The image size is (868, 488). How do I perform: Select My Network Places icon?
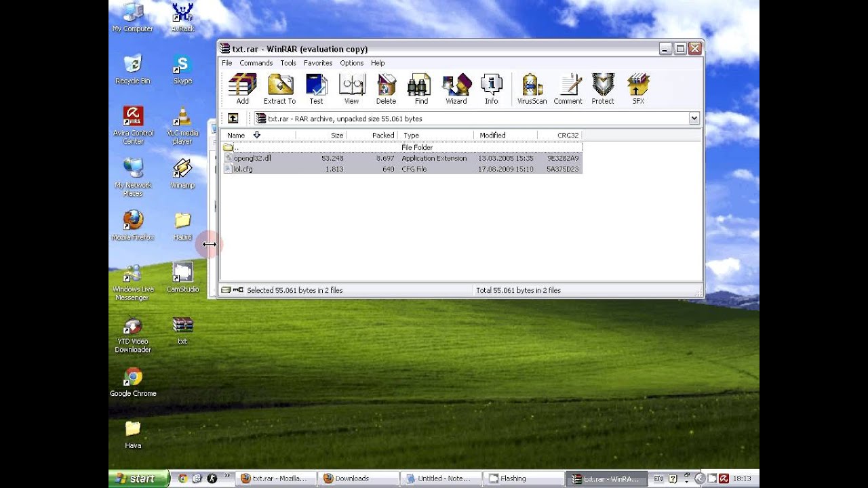coord(133,178)
